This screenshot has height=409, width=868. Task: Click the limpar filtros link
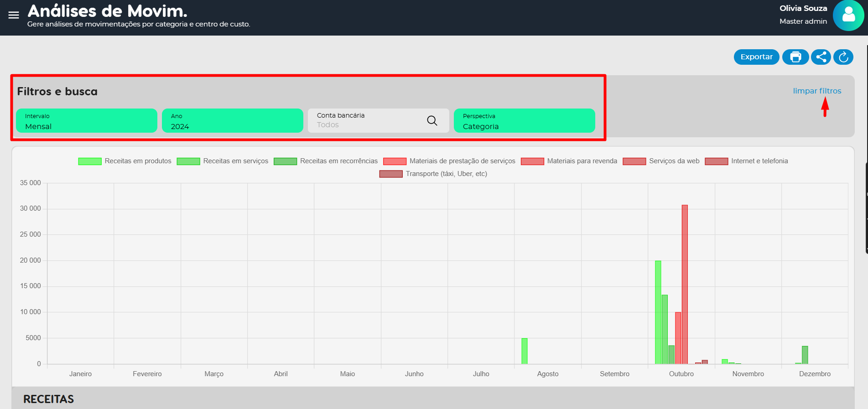(x=817, y=91)
